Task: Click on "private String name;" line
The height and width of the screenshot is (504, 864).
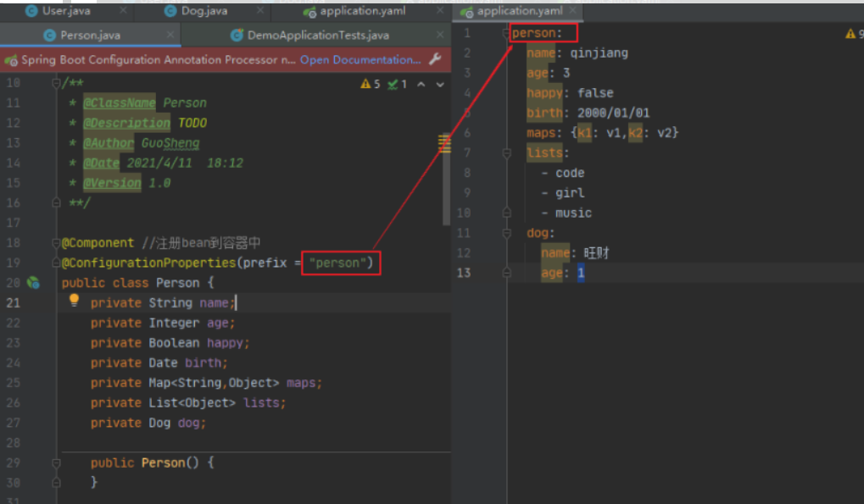Action: coord(164,302)
